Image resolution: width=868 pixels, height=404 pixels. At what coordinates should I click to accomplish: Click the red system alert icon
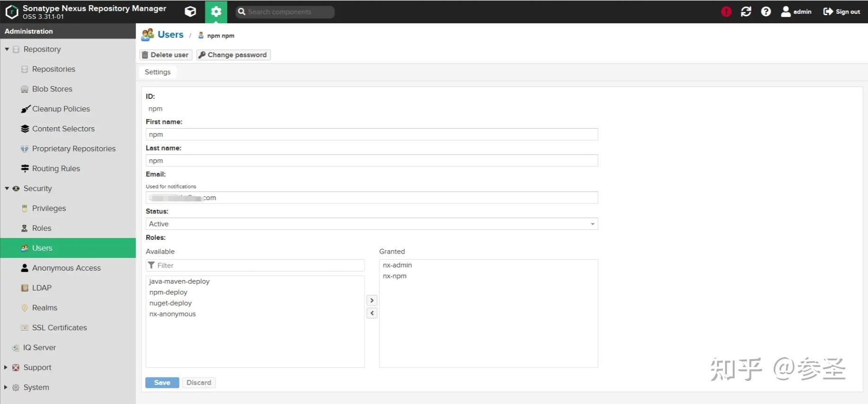click(x=726, y=12)
